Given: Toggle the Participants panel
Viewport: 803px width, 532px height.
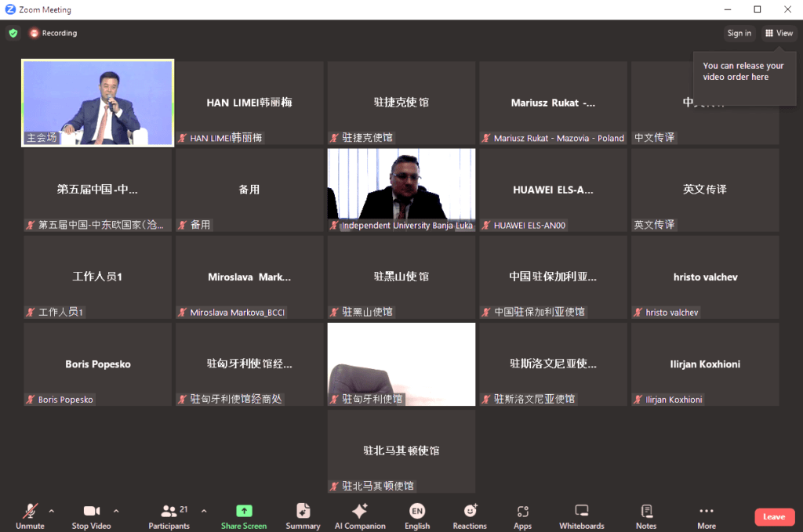Looking at the screenshot, I should point(169,516).
